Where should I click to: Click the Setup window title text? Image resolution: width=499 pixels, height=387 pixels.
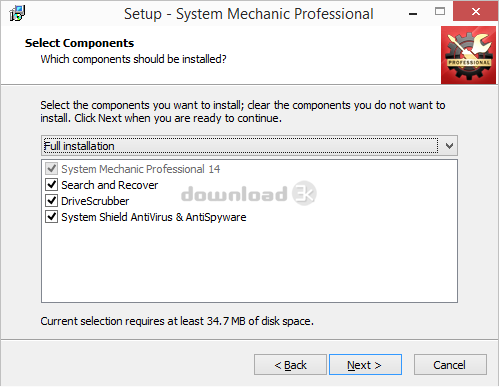click(x=249, y=14)
